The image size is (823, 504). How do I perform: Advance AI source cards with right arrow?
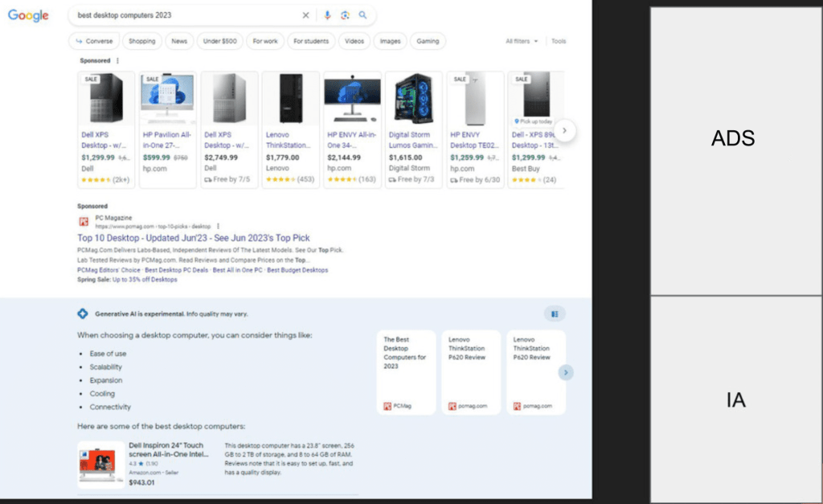click(x=565, y=372)
